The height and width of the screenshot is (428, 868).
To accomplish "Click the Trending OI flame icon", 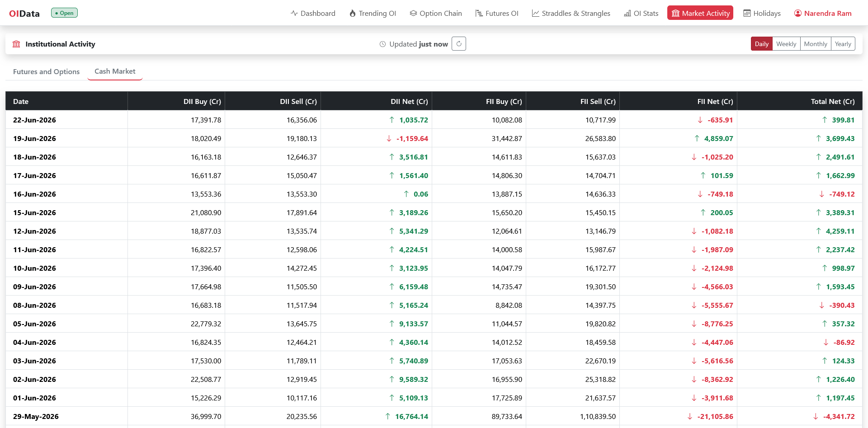I will tap(353, 13).
